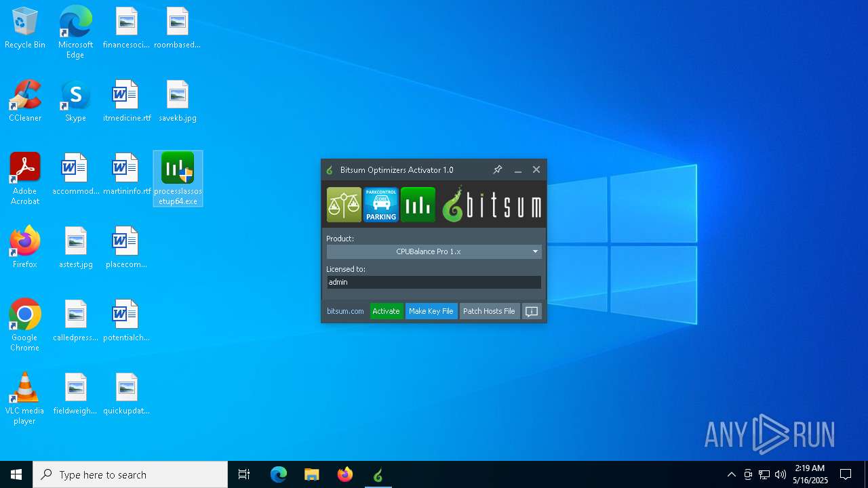Select the Skype desktop shortcut
Image resolution: width=868 pixels, height=488 pixels.
75,101
